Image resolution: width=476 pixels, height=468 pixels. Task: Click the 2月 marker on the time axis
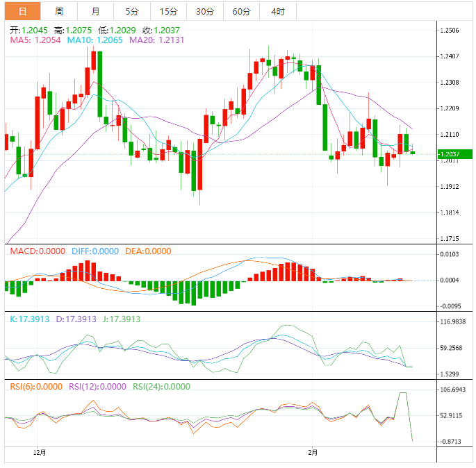pyautogui.click(x=313, y=453)
